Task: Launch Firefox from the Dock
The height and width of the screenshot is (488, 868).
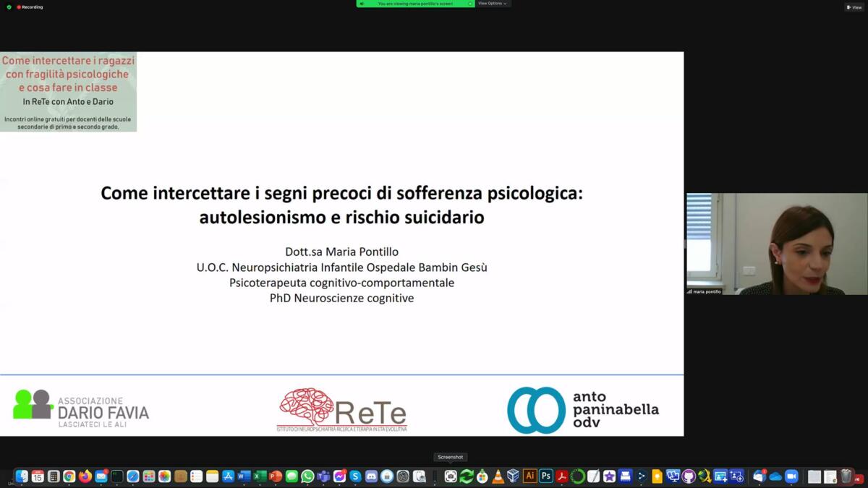Action: tap(85, 476)
